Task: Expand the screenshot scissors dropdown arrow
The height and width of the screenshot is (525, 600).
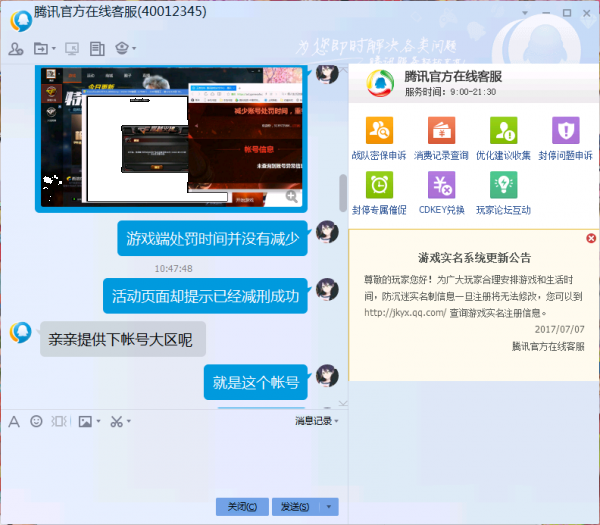Action: pyautogui.click(x=129, y=421)
